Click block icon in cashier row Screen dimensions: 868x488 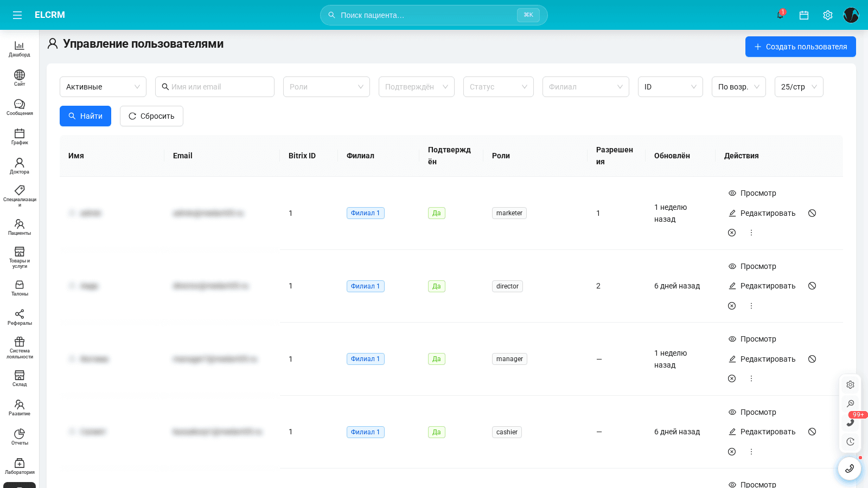pyautogui.click(x=812, y=432)
